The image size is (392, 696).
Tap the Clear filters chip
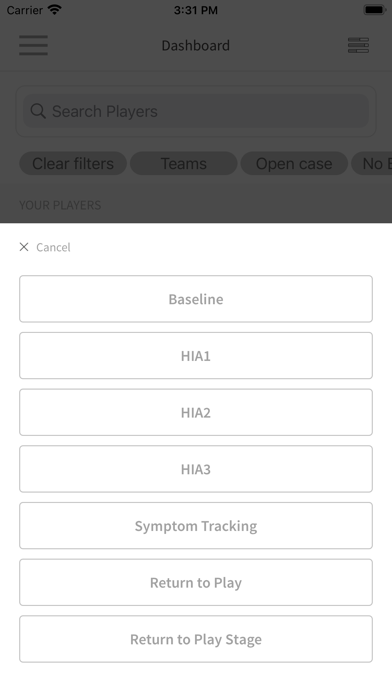point(73,163)
